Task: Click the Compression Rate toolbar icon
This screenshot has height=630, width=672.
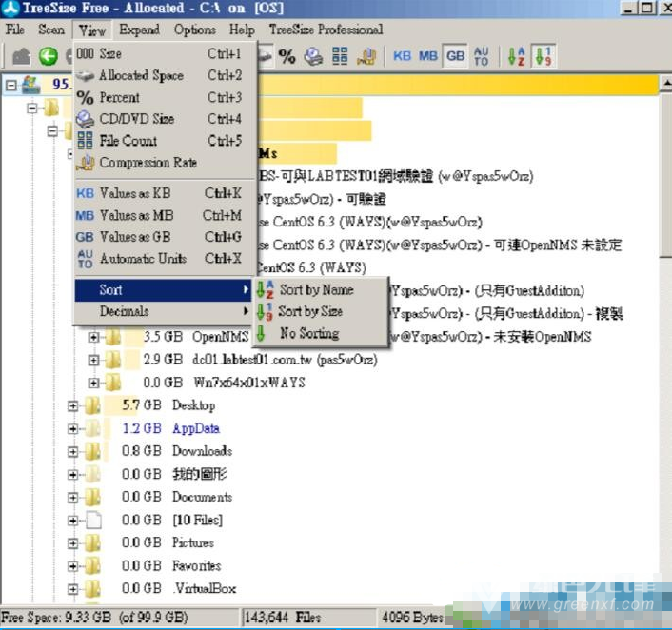Action: pos(366,56)
